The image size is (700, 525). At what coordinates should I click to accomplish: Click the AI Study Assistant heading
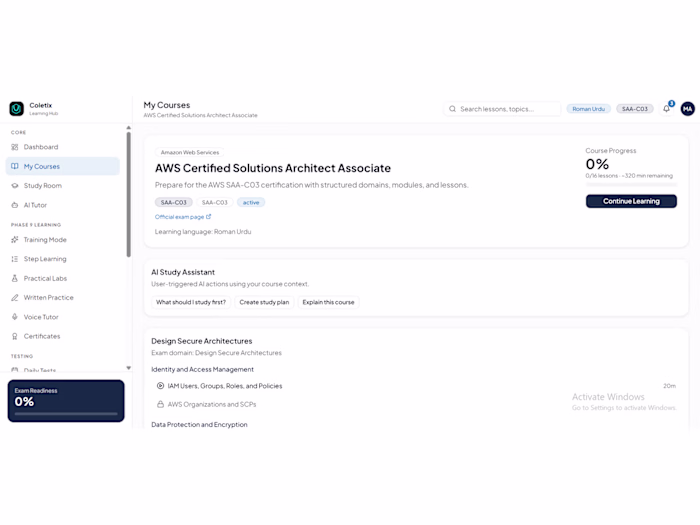pyautogui.click(x=183, y=272)
